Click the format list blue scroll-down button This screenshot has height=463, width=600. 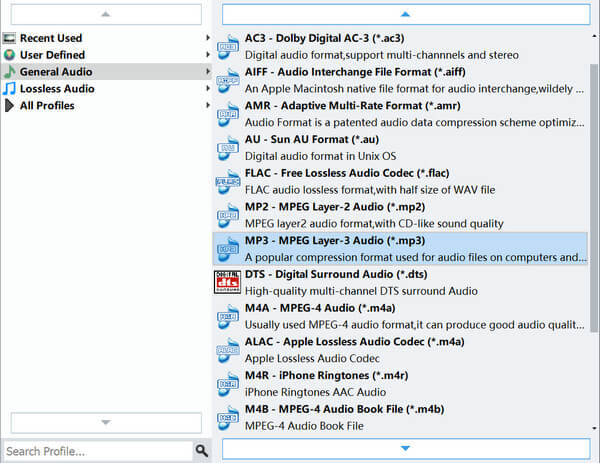pyautogui.click(x=406, y=448)
